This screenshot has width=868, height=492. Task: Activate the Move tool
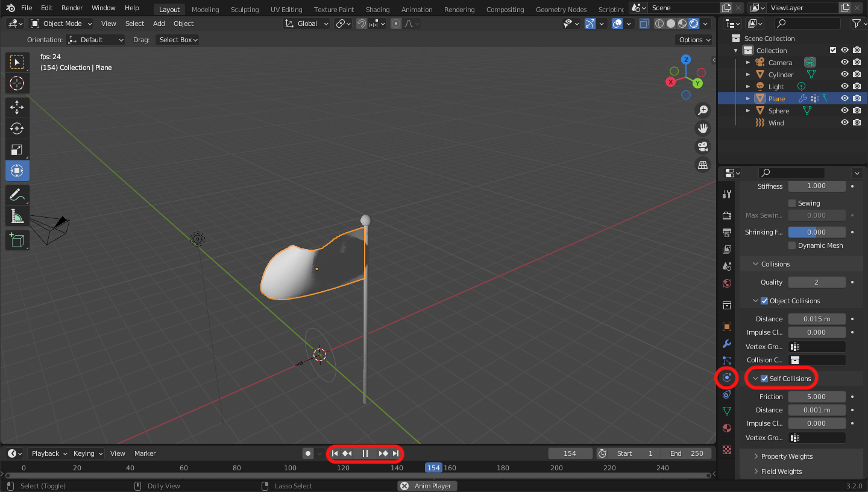(x=17, y=108)
